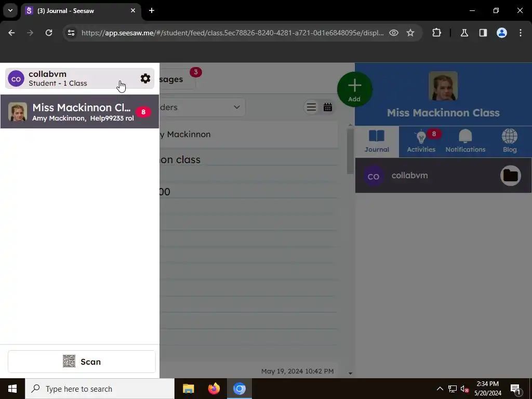The height and width of the screenshot is (399, 532).
Task: Click the Miss Mackinnon Class header title
Action: point(443,113)
